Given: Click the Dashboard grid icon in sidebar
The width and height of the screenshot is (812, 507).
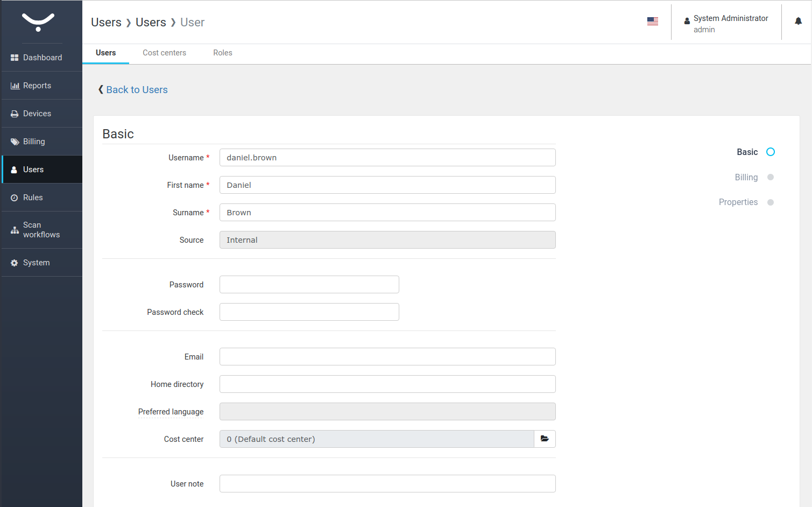Looking at the screenshot, I should [x=15, y=58].
